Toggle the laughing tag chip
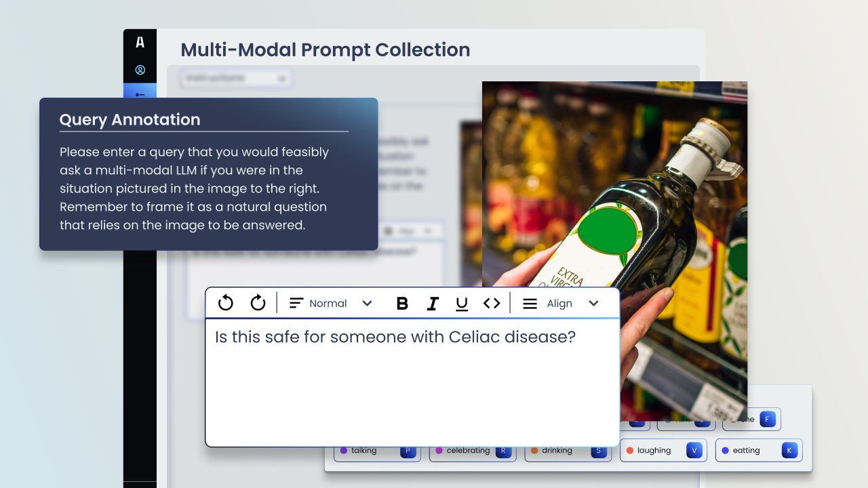868x488 pixels. pyautogui.click(x=663, y=449)
